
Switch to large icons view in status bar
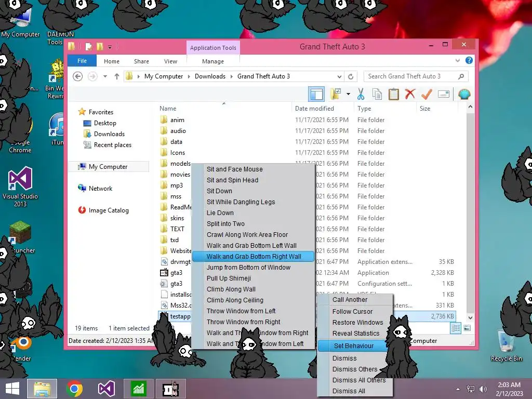click(x=467, y=328)
